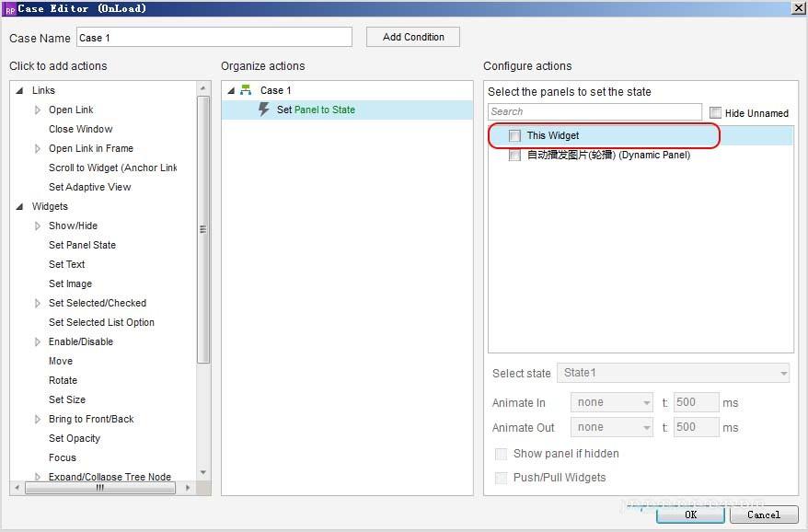Click the Axure RP title bar icon
This screenshot has height=532, width=808.
[9, 8]
